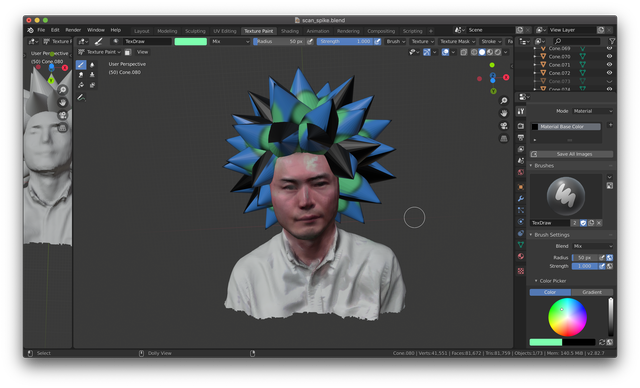
Task: Switch main viewport perspective/orthographic grid icon
Action: click(504, 138)
